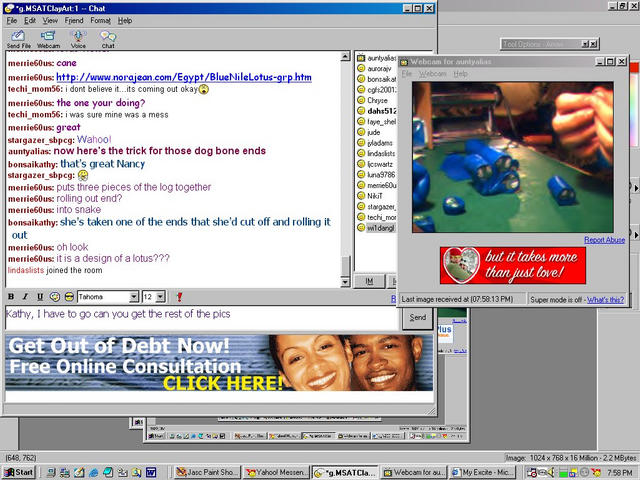640x480 pixels.
Task: Select user ljcowartz in user list
Action: (375, 164)
